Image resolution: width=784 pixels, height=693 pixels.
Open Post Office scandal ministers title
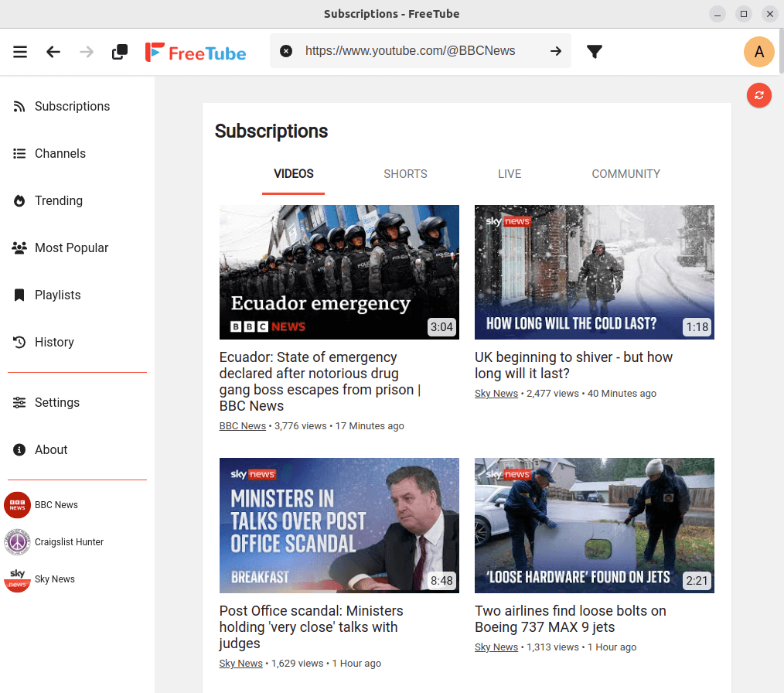[x=311, y=627]
